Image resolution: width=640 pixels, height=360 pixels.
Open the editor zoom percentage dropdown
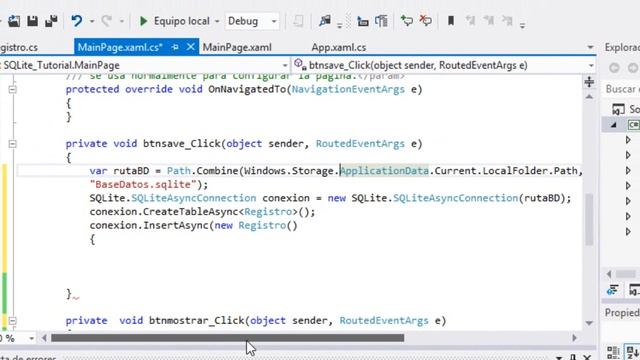pos(31,338)
